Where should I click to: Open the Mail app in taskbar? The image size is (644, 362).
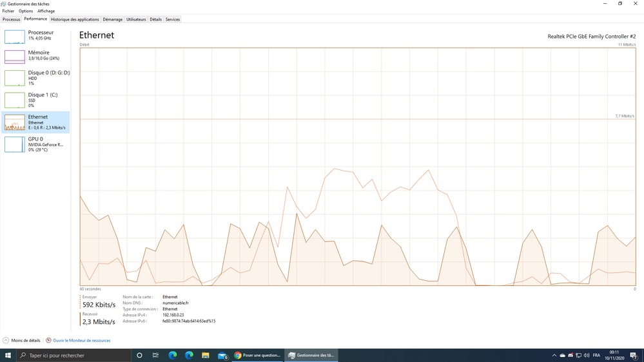pyautogui.click(x=222, y=355)
